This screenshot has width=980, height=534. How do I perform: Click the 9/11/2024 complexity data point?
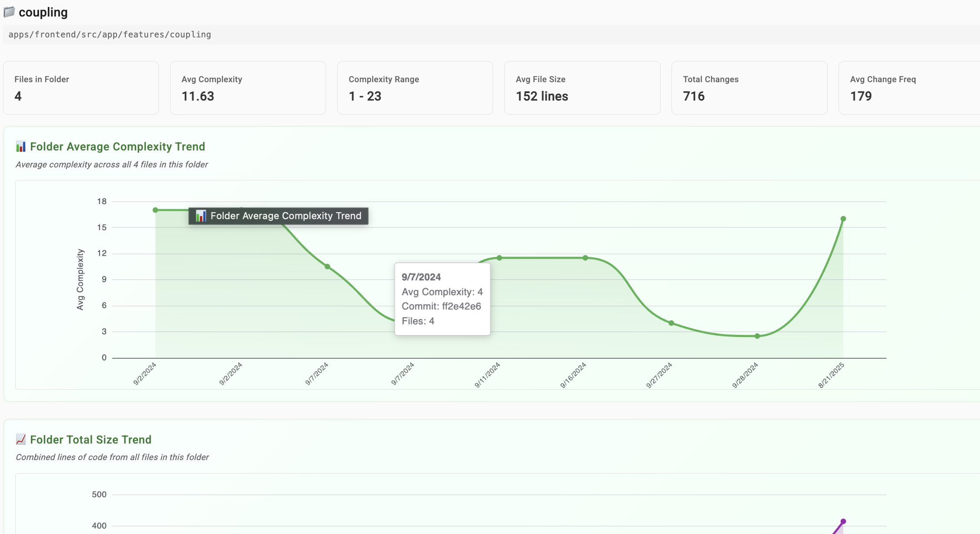click(x=500, y=258)
